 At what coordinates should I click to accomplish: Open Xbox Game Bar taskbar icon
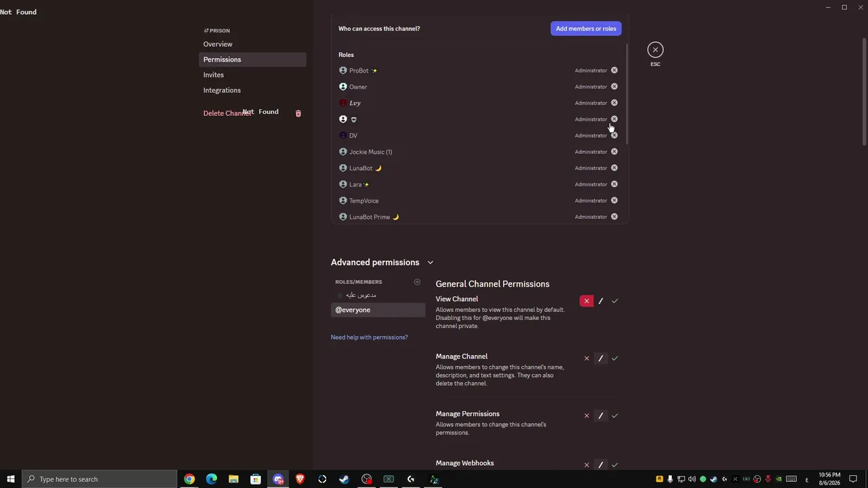tap(389, 479)
